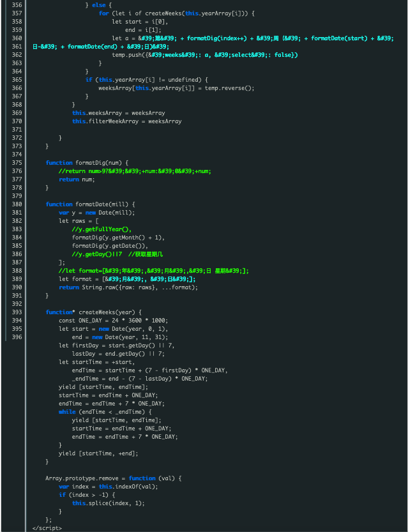408x532 pixels.
Task: Click 'end = new Date(year, 11, 31);' line
Action: point(120,337)
